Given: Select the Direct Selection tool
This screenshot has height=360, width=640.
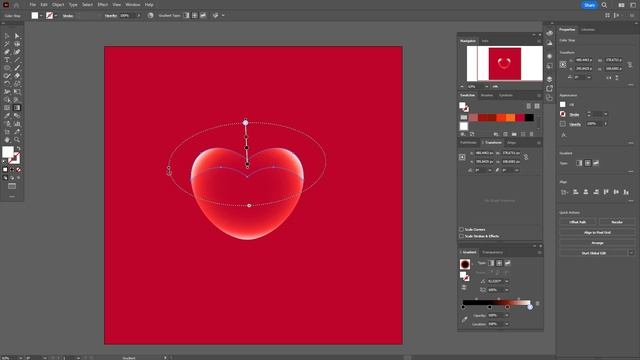Looking at the screenshot, I should 17,36.
